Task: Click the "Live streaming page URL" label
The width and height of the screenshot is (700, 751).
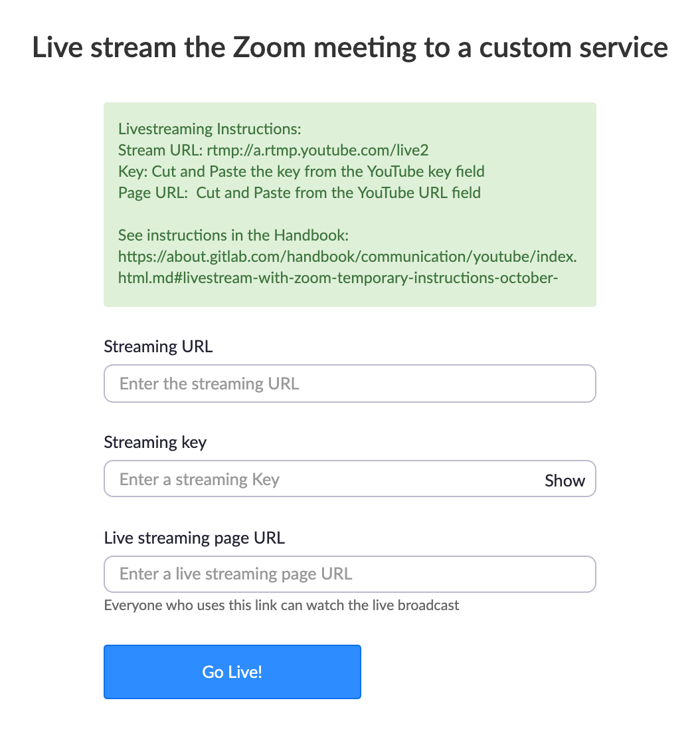Action: (x=194, y=538)
